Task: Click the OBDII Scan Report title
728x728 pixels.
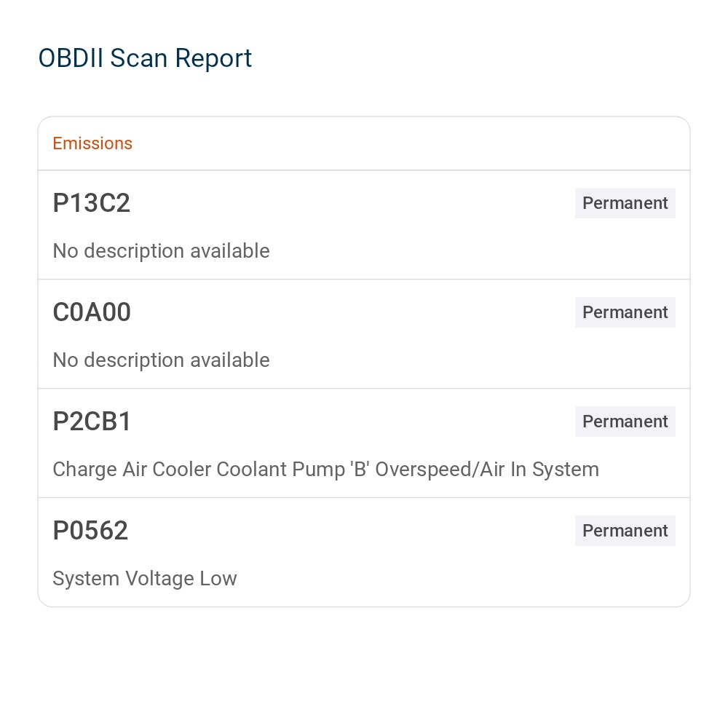Action: (x=145, y=58)
